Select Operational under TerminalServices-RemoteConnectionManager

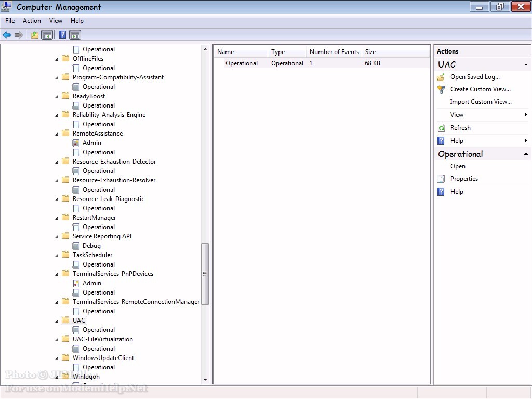pyautogui.click(x=99, y=311)
